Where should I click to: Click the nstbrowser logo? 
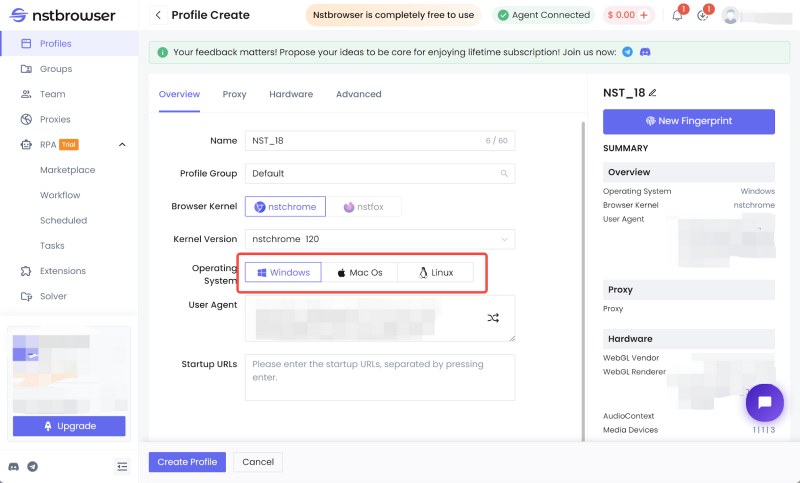tap(62, 15)
